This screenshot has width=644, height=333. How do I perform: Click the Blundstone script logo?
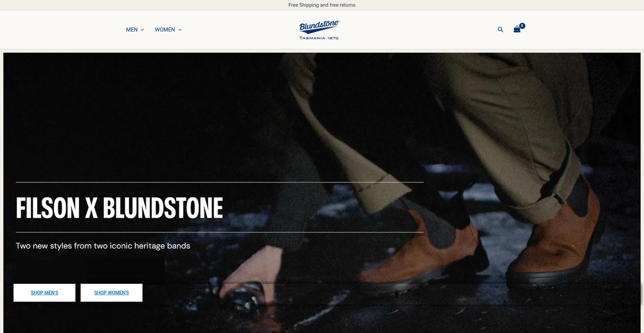click(319, 26)
